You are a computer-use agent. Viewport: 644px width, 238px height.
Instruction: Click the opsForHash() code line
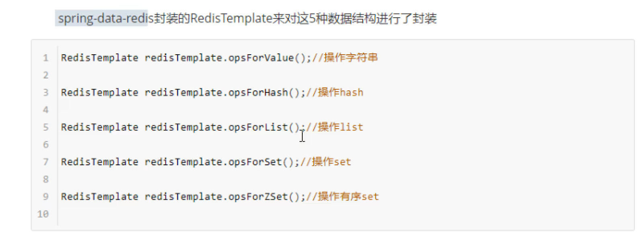coord(212,92)
